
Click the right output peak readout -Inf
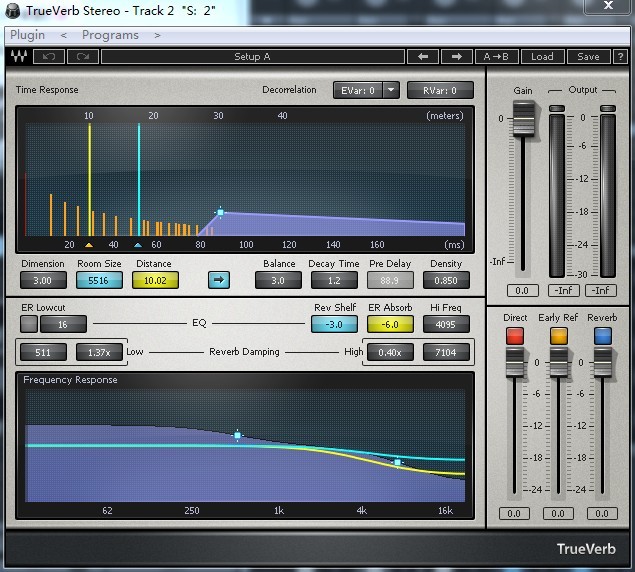pyautogui.click(x=601, y=290)
